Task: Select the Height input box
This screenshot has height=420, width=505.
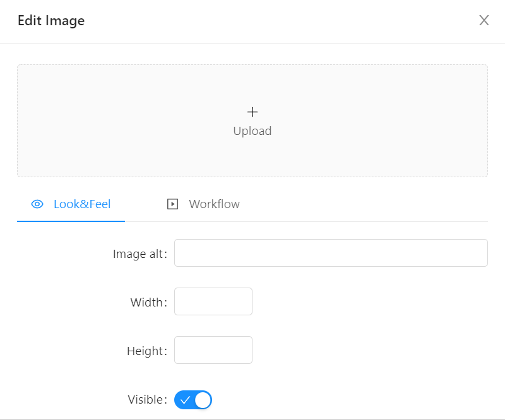Action: (213, 350)
